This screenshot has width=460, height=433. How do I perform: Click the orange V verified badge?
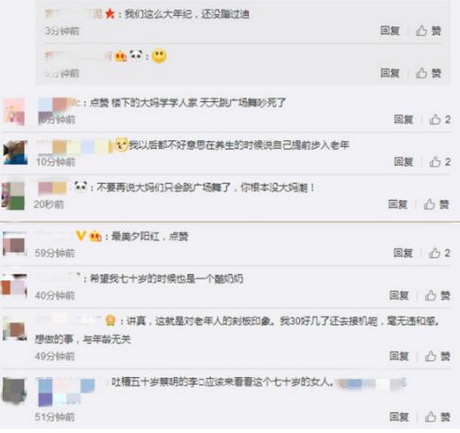(81, 236)
